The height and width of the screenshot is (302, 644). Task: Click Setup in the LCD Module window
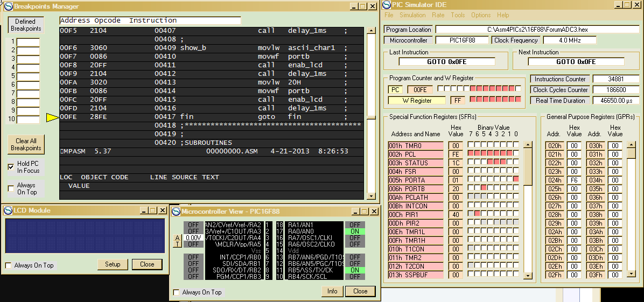[x=113, y=264]
